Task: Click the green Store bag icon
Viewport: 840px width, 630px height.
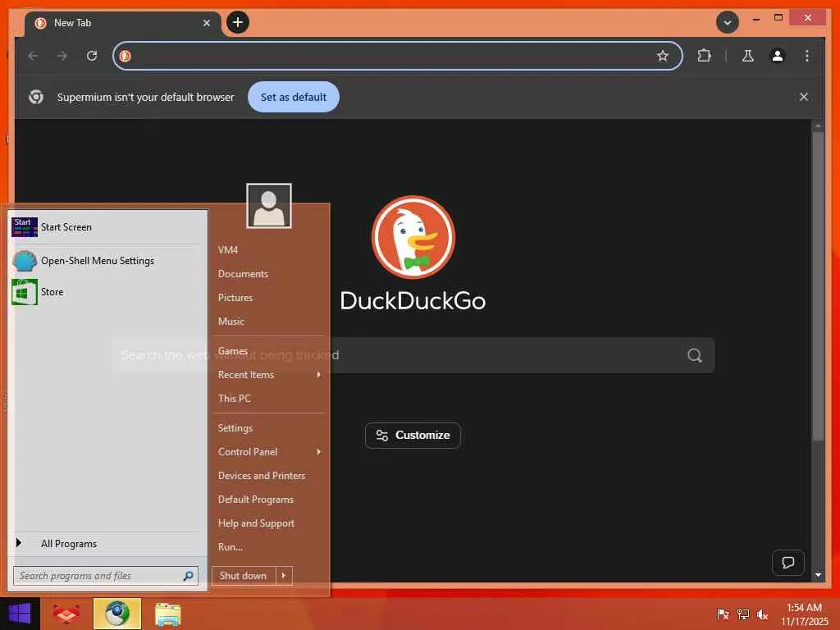Action: tap(25, 292)
